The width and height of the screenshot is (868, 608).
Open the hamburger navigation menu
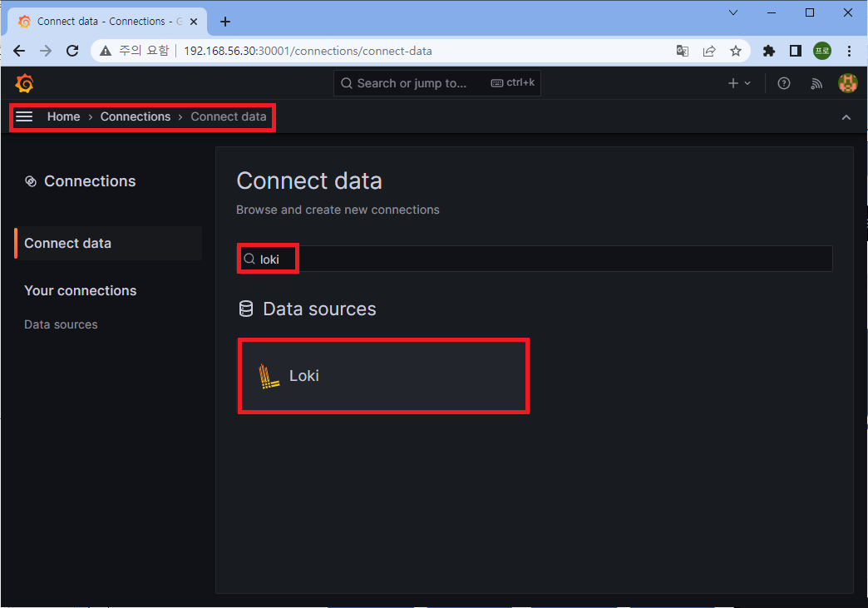click(24, 116)
